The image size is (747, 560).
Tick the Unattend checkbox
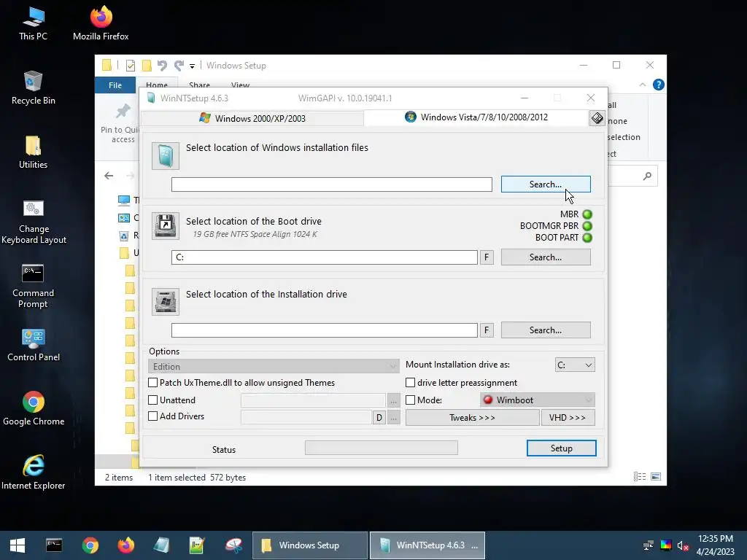[x=153, y=400]
